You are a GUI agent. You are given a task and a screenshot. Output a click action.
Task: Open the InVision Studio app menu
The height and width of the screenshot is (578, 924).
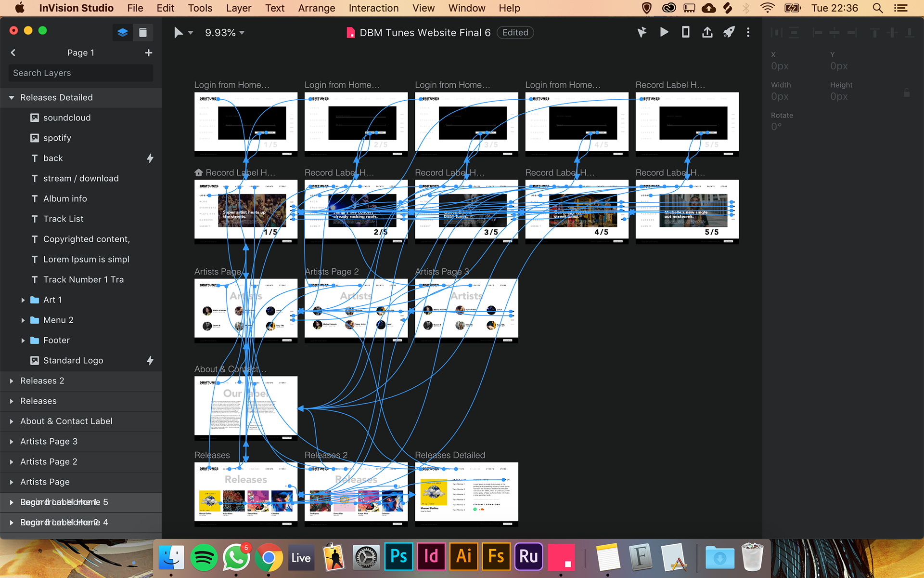[x=76, y=8]
